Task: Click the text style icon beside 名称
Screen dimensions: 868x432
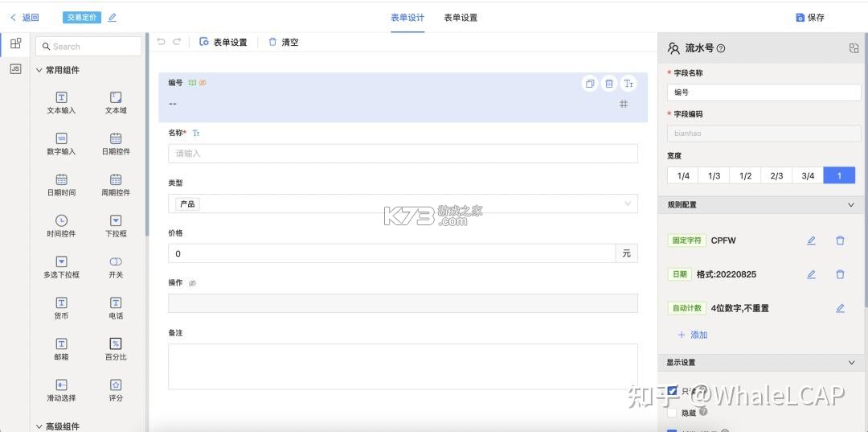Action: click(x=196, y=133)
